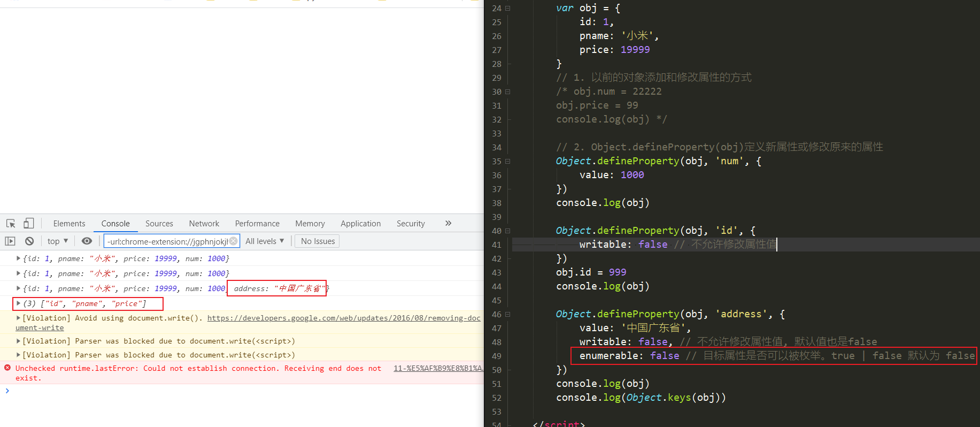The height and width of the screenshot is (427, 980).
Task: Open the 11-%E5%AF%B9 source file link
Action: click(x=438, y=368)
